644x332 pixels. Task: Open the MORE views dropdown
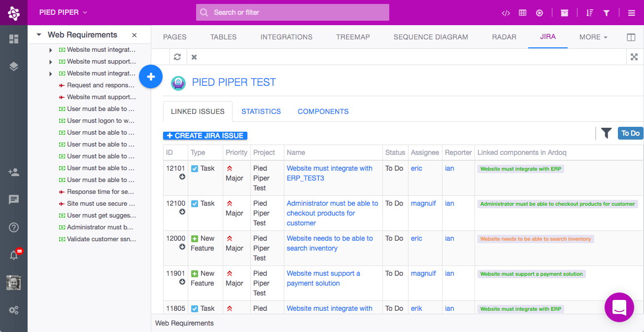pos(593,37)
